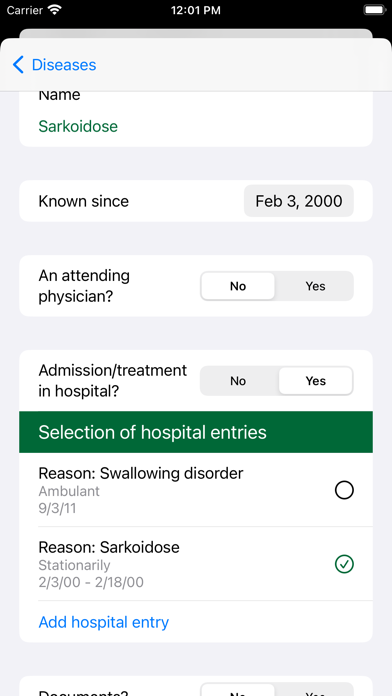Select the empty circle for Swallowing disorder

(344, 490)
